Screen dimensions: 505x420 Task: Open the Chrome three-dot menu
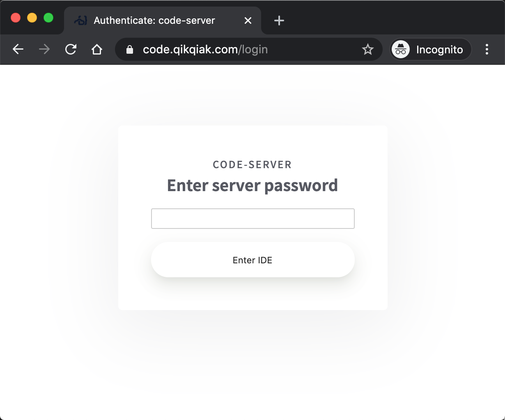coord(487,50)
